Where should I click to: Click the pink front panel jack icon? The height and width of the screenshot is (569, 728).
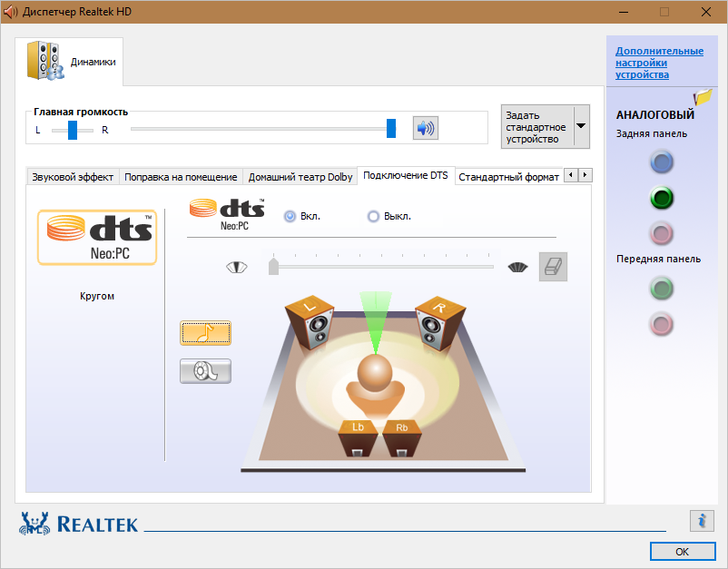point(662,325)
